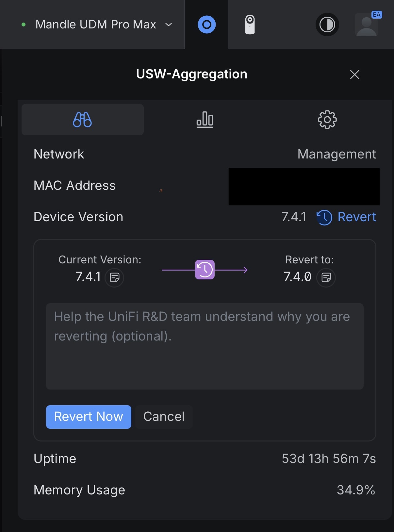Switch to the Overview binoculars tab
The width and height of the screenshot is (394, 532).
tap(83, 120)
